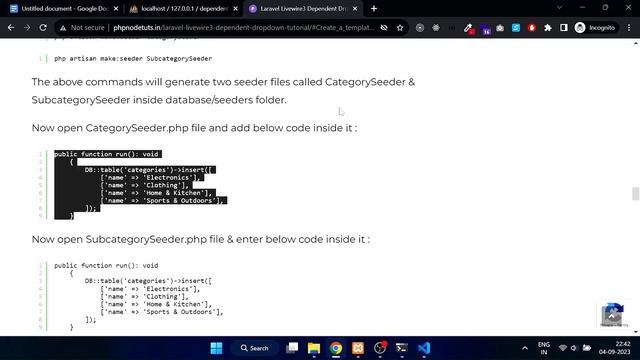This screenshot has width=640, height=360.
Task: Open Visual Studio Code from the taskbar
Action: [x=424, y=348]
